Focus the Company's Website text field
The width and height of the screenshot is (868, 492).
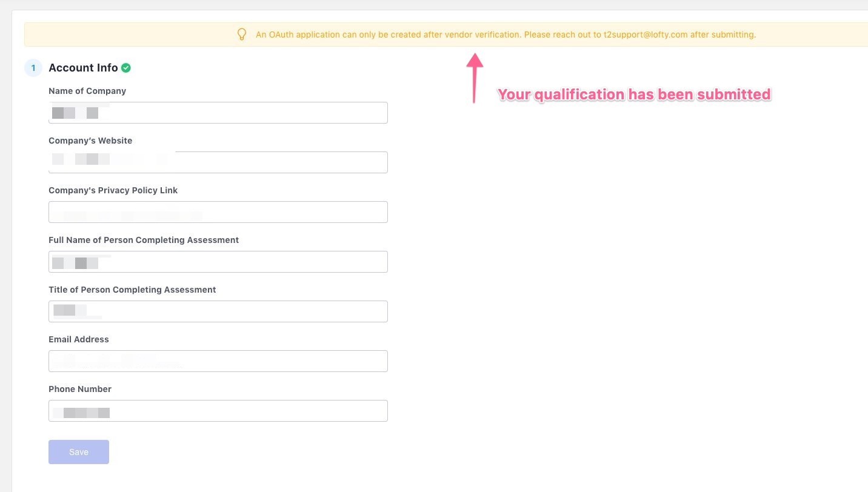click(218, 162)
